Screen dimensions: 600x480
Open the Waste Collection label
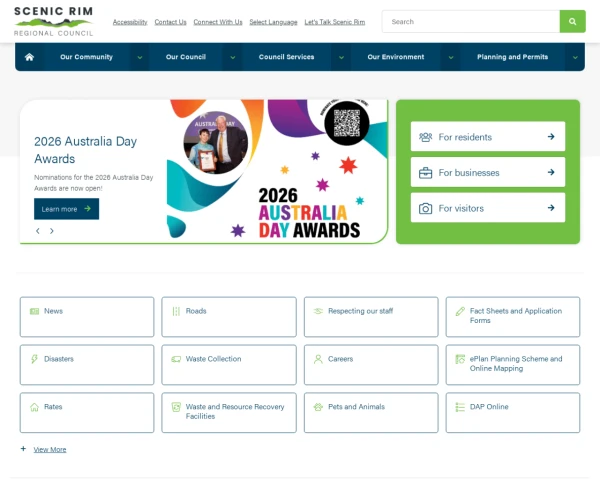point(214,359)
